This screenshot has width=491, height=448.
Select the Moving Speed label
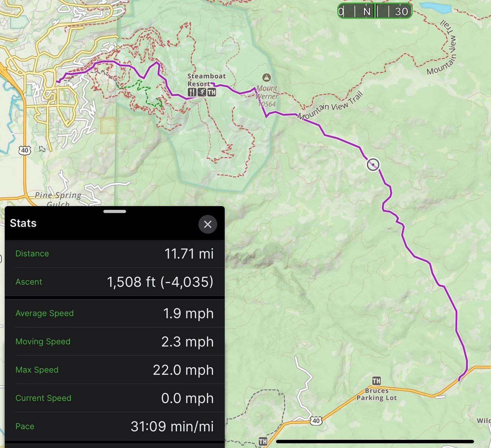click(x=43, y=341)
